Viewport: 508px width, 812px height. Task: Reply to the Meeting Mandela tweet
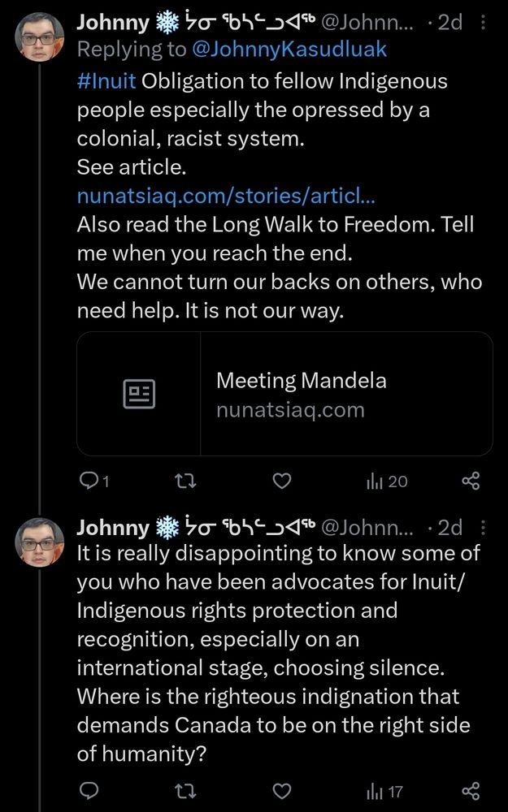[x=93, y=482]
